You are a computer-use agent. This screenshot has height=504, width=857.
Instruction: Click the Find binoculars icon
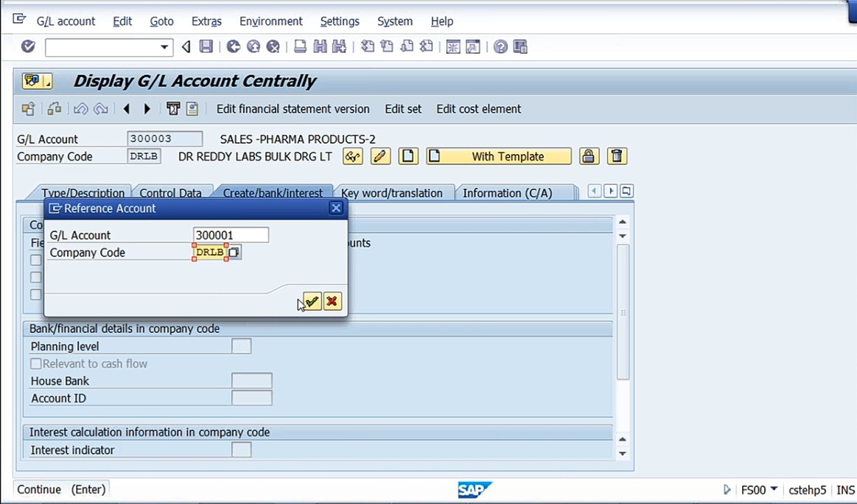pos(320,46)
